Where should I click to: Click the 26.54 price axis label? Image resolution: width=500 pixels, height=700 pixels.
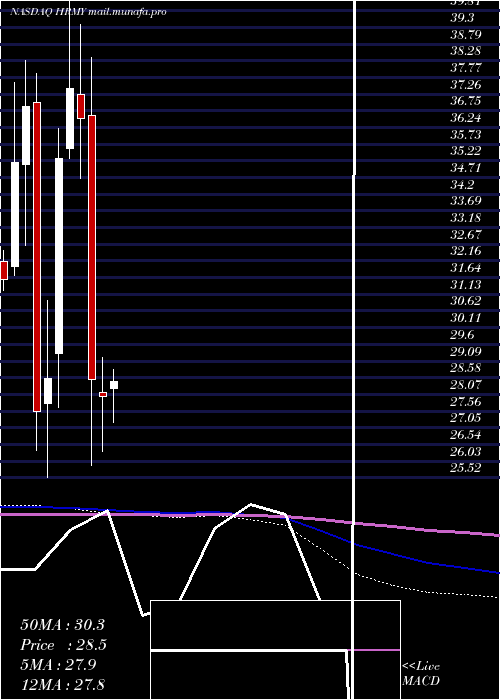tap(466, 435)
